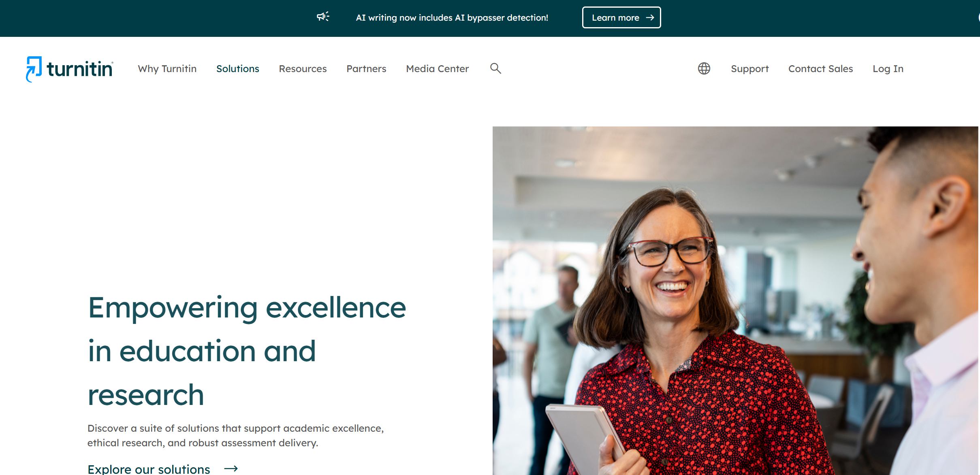Image resolution: width=980 pixels, height=475 pixels.
Task: Open the search magnifier icon
Action: pyautogui.click(x=495, y=68)
